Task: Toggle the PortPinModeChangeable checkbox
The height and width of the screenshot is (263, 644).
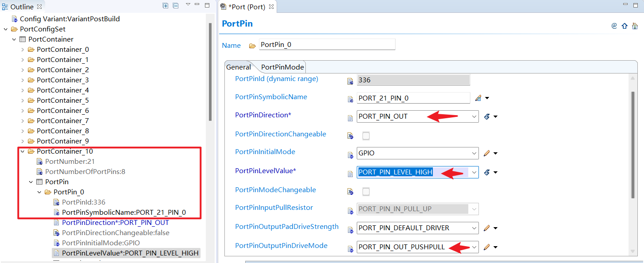Action: [x=366, y=191]
